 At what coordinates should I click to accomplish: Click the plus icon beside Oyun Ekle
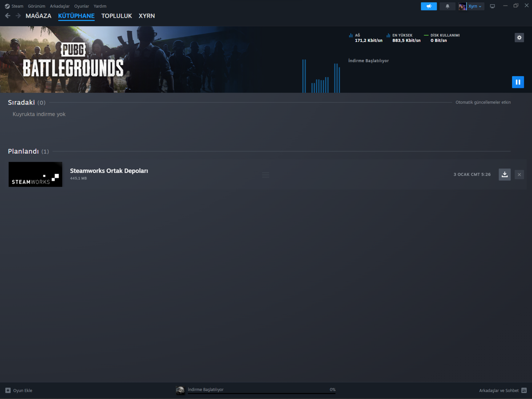(x=8, y=391)
